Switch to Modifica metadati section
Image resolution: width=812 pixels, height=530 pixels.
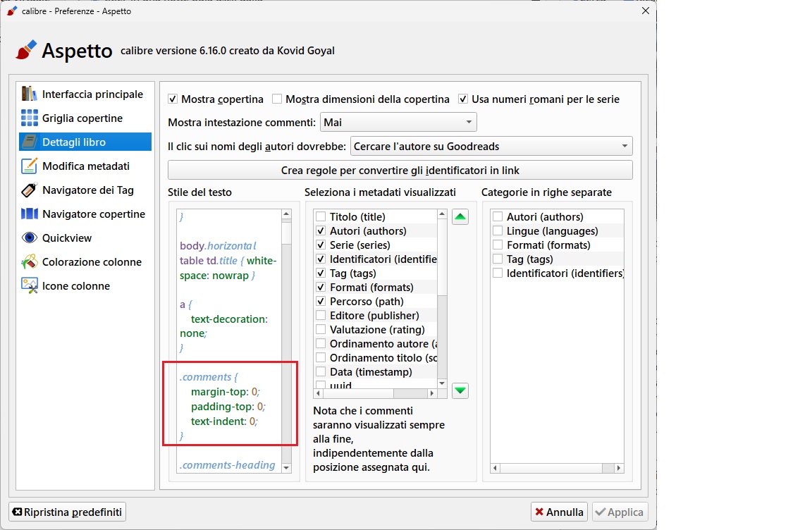[85, 166]
